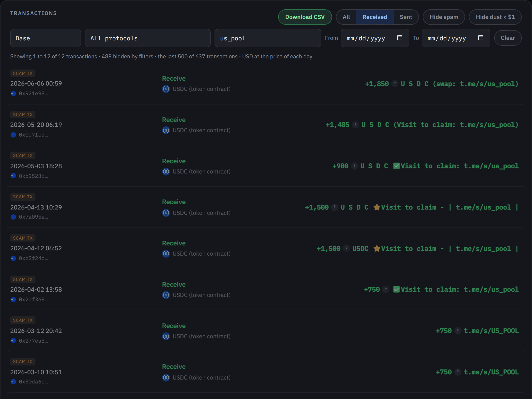532x399 pixels.
Task: Click the Base chain icon next to 0x7a095e…
Action: click(x=13, y=217)
